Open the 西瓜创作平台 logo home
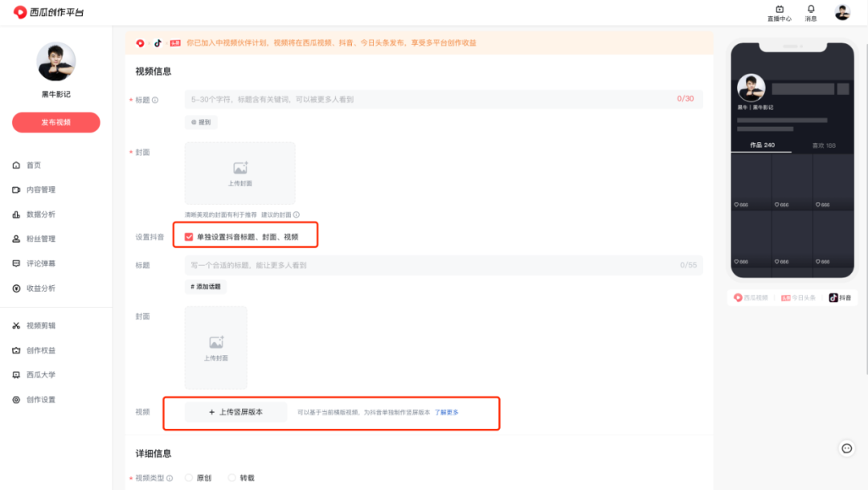The image size is (868, 490). point(49,12)
